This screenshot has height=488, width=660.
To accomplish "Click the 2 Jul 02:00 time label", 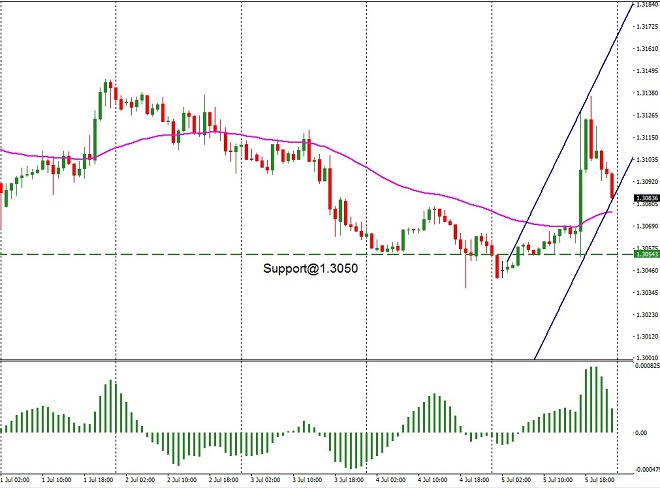I will pos(141,480).
